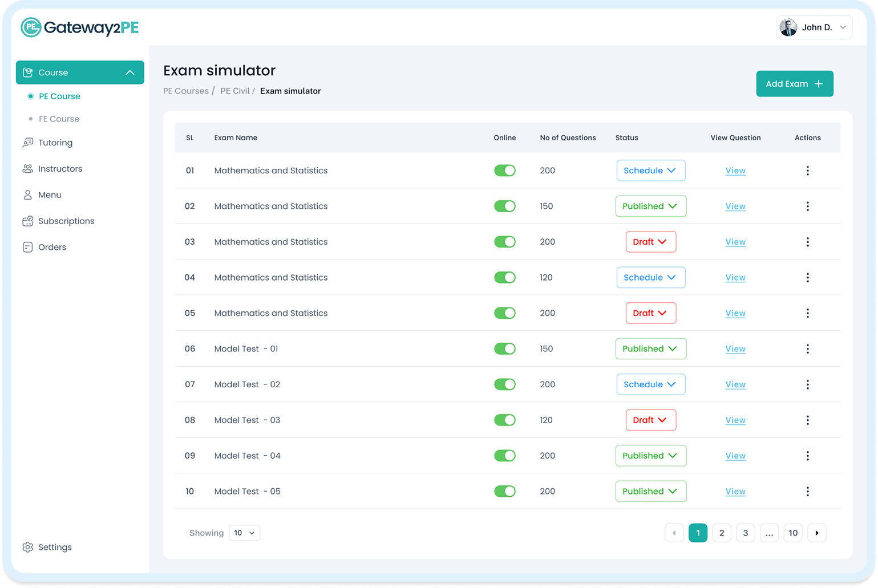Open the Orders section
This screenshot has width=878, height=588.
(52, 247)
